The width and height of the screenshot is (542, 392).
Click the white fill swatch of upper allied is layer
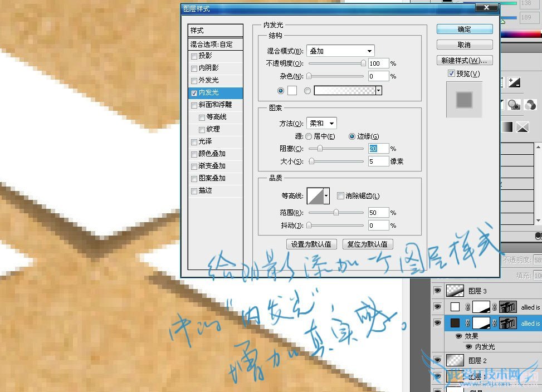point(455,307)
